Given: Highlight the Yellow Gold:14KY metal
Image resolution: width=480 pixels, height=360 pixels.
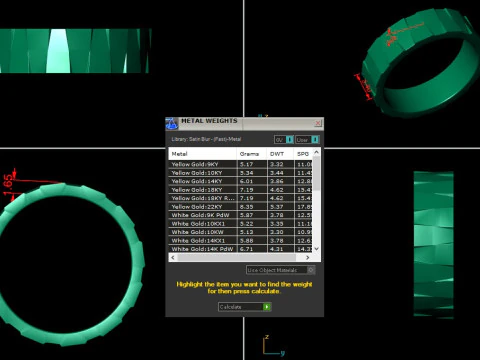Looking at the screenshot, I should coord(241,181).
